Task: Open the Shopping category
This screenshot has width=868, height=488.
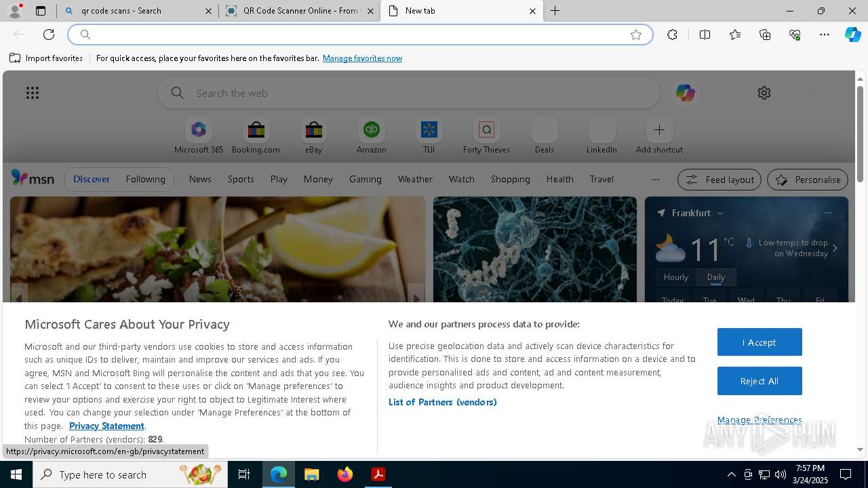Action: pyautogui.click(x=510, y=179)
